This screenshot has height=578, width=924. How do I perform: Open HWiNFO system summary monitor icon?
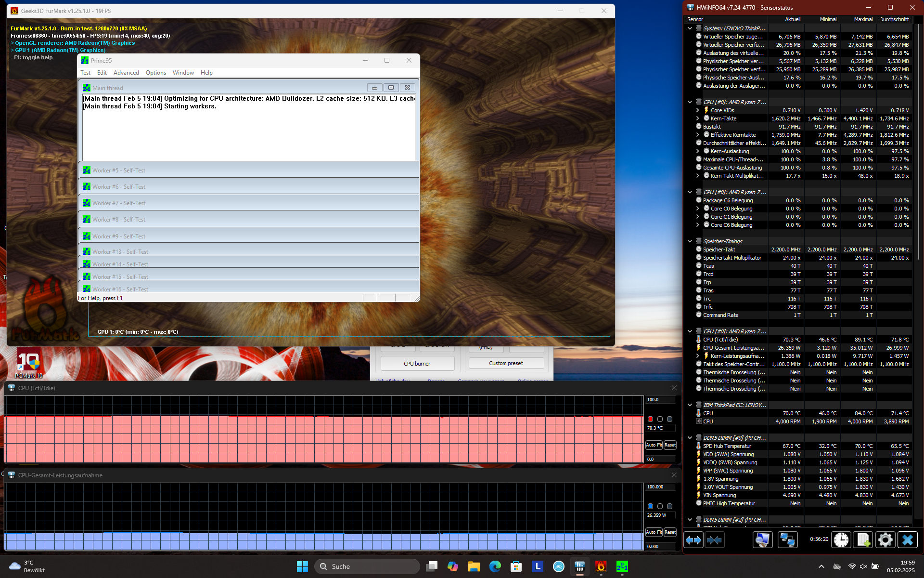pyautogui.click(x=762, y=540)
